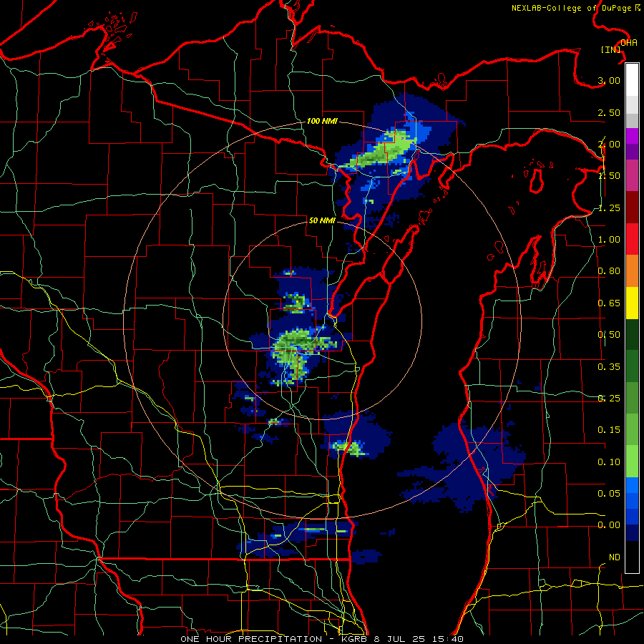Click the One Hour Precipitation KGRB title text
Screen dimensions: 644x644
coord(322,639)
